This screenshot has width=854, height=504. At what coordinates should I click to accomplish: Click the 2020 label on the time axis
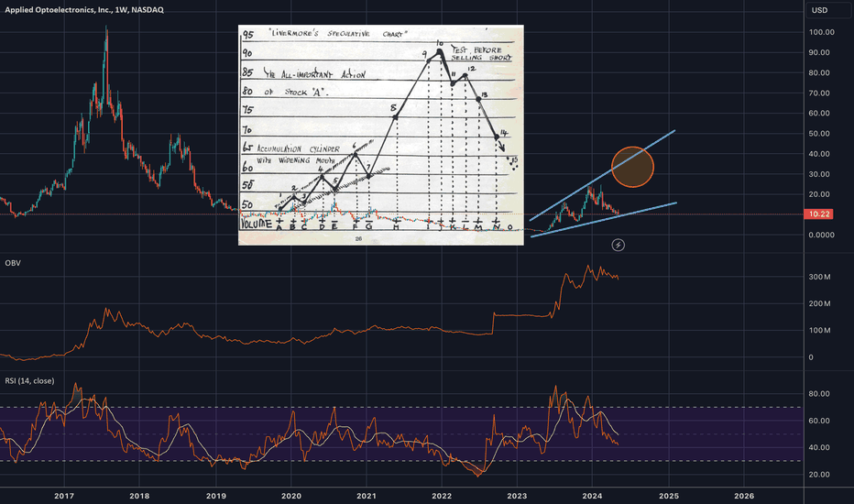coord(290,496)
